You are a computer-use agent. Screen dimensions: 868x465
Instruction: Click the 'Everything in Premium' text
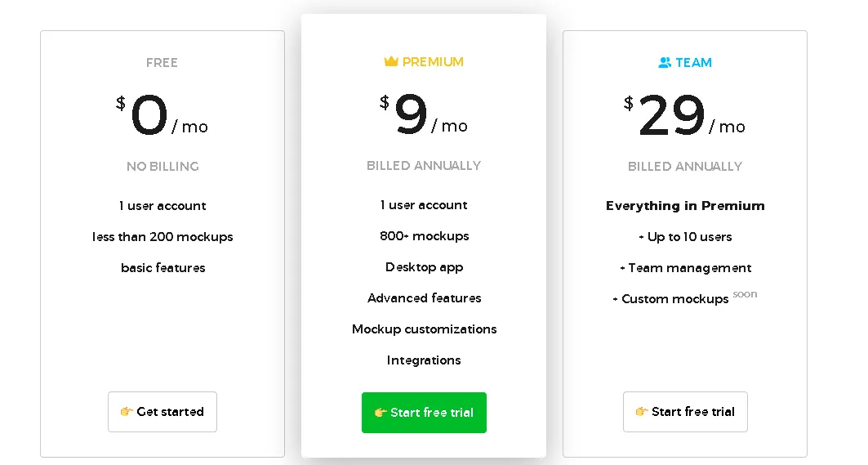click(x=685, y=206)
